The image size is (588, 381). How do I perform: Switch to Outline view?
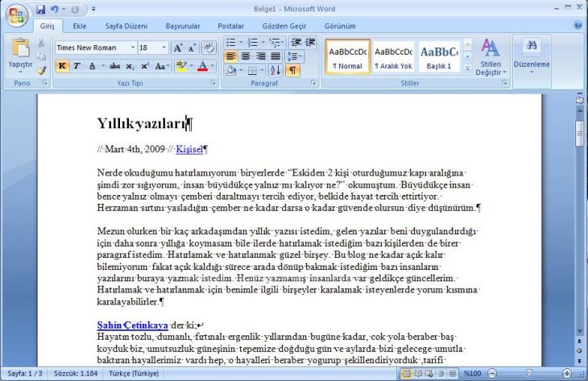(441, 374)
